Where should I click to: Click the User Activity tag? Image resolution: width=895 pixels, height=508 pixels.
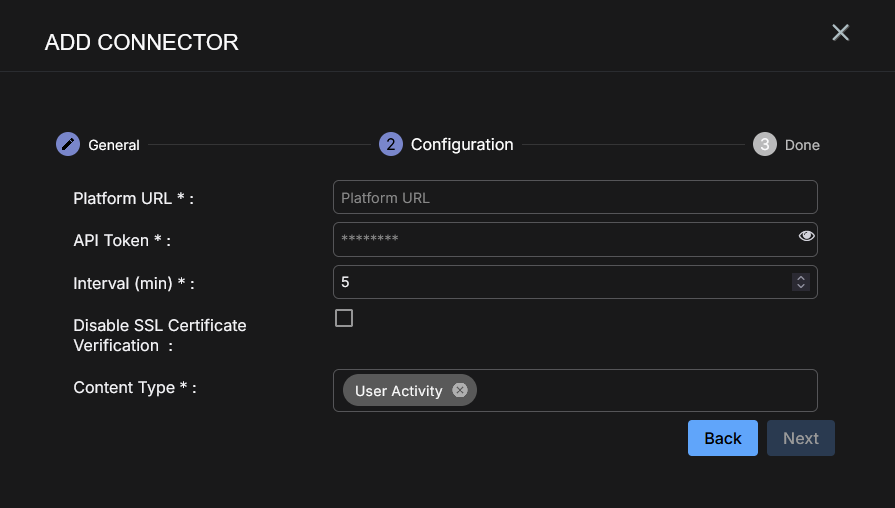tap(398, 391)
